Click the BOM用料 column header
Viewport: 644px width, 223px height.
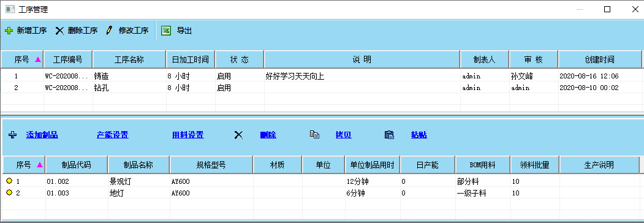tap(483, 165)
